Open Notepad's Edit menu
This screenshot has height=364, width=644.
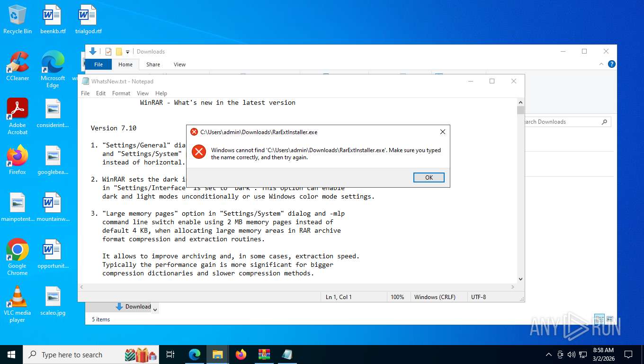[101, 93]
